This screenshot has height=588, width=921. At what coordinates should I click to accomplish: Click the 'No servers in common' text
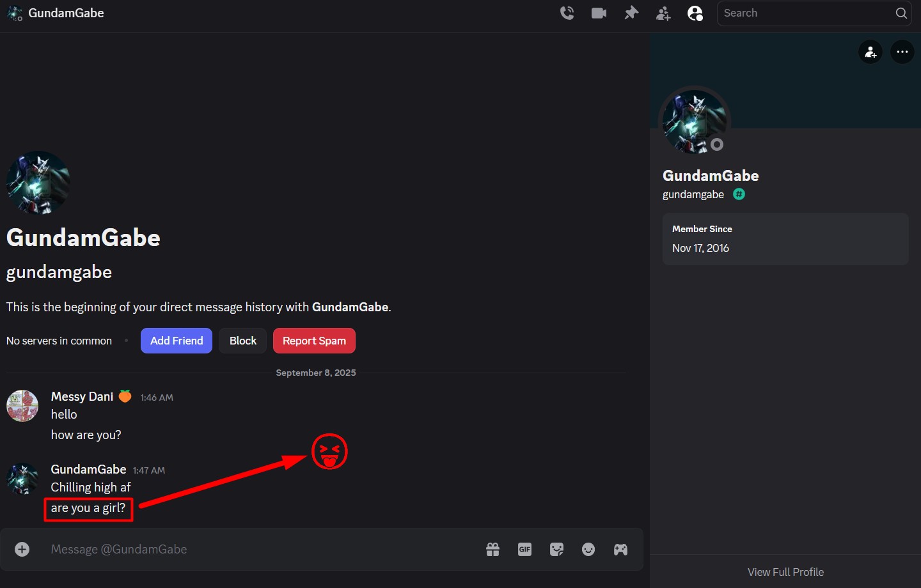pyautogui.click(x=59, y=341)
